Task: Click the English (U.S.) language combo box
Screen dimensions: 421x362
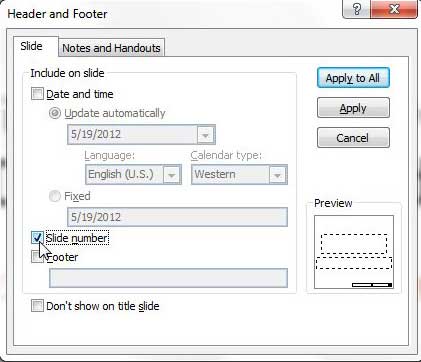Action: coord(133,174)
